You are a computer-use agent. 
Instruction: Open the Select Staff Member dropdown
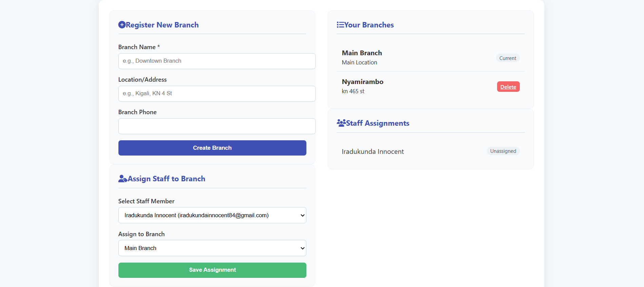pos(212,215)
